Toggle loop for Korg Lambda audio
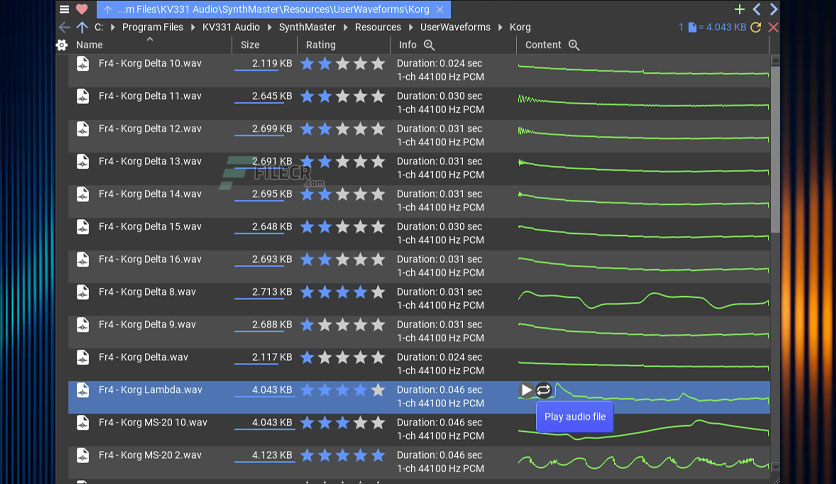Screen dimensions: 836x484 (544, 391)
